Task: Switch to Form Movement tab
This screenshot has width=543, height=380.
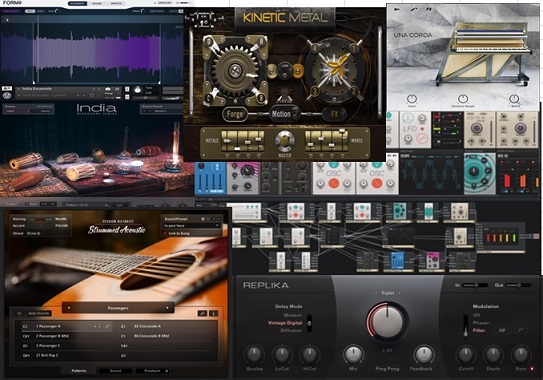Action: tap(77, 3)
